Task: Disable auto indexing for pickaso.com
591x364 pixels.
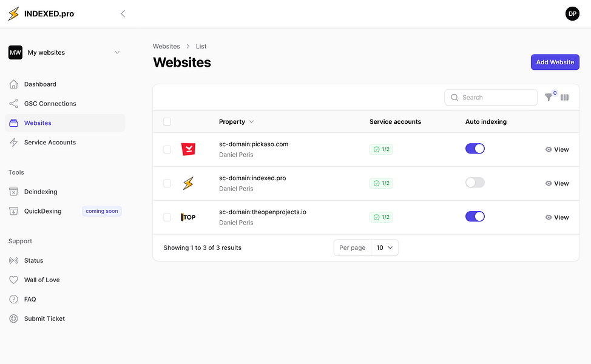Action: (475, 149)
